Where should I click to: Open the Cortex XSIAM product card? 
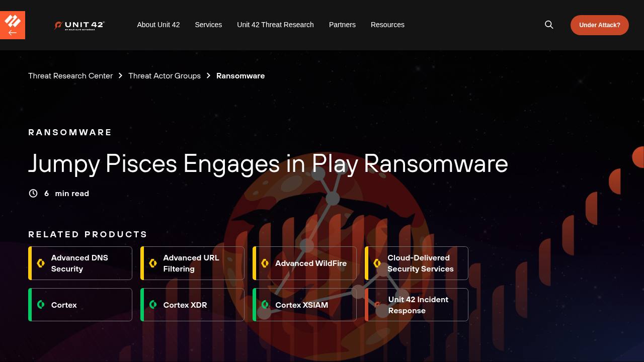tap(304, 305)
